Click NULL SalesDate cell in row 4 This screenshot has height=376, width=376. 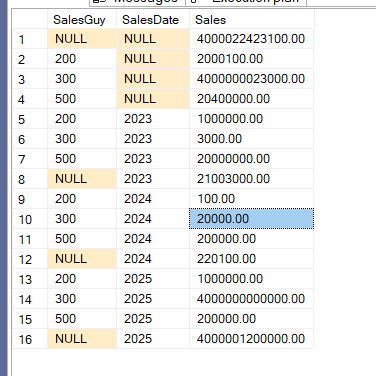[153, 99]
